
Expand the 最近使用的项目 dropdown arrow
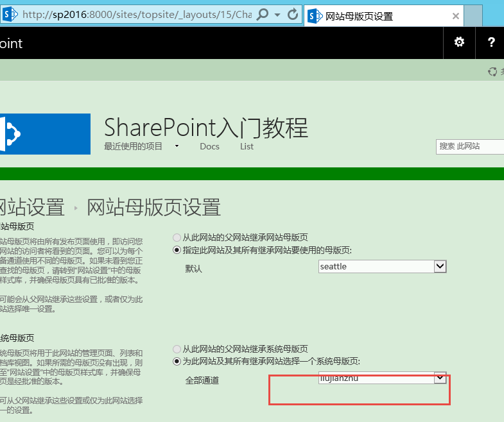pyautogui.click(x=177, y=146)
